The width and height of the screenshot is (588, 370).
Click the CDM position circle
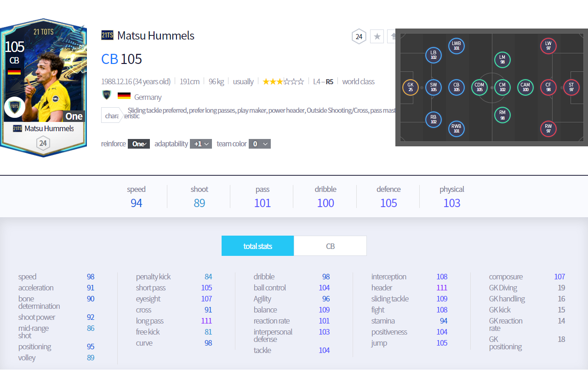479,87
